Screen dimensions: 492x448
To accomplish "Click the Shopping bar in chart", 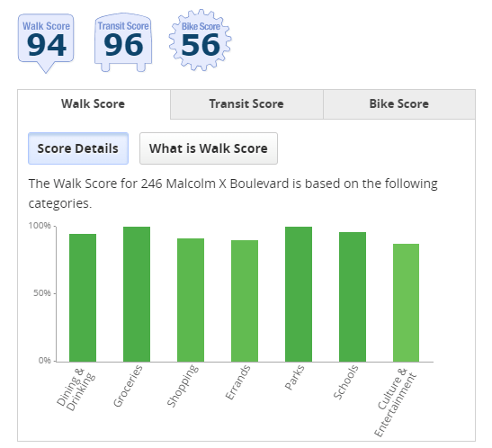I will tap(191, 300).
